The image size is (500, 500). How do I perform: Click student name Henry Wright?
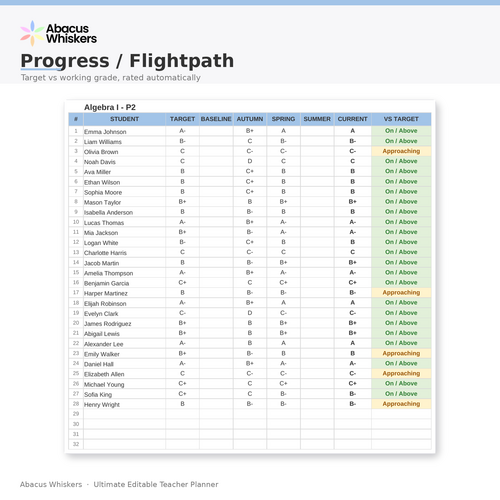tap(102, 405)
